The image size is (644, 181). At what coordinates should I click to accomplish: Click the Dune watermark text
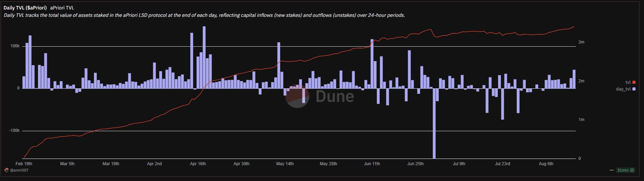(335, 96)
